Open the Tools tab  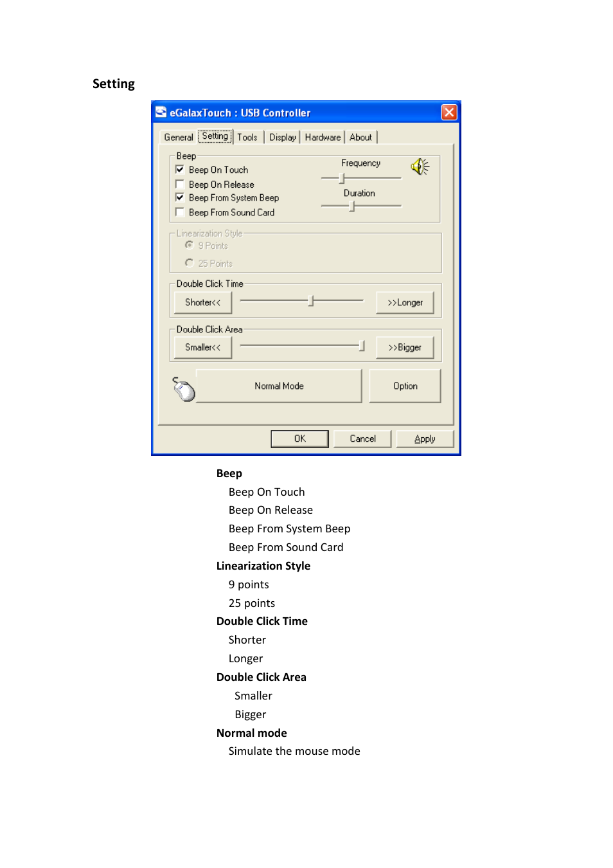[247, 137]
